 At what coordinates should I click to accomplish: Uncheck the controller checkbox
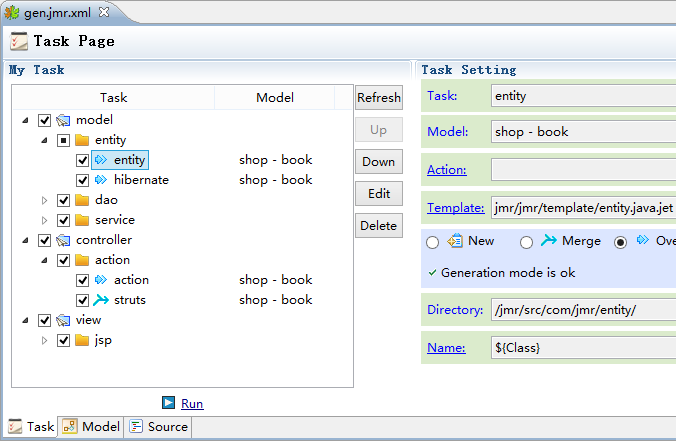point(44,240)
